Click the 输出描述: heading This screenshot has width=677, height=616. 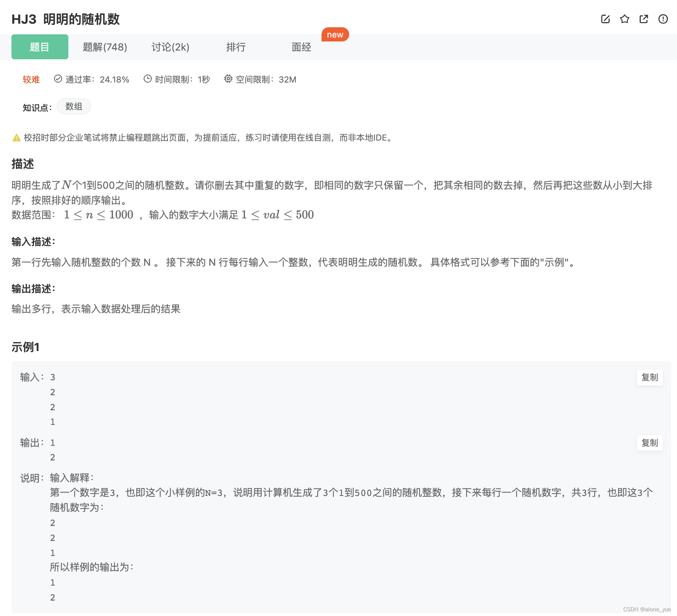pyautogui.click(x=33, y=289)
